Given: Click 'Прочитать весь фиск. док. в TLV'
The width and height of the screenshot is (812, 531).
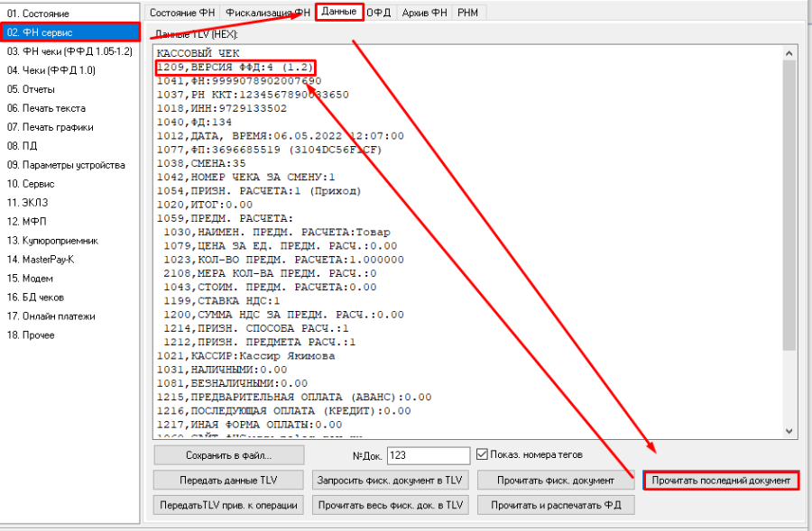Looking at the screenshot, I should (390, 505).
